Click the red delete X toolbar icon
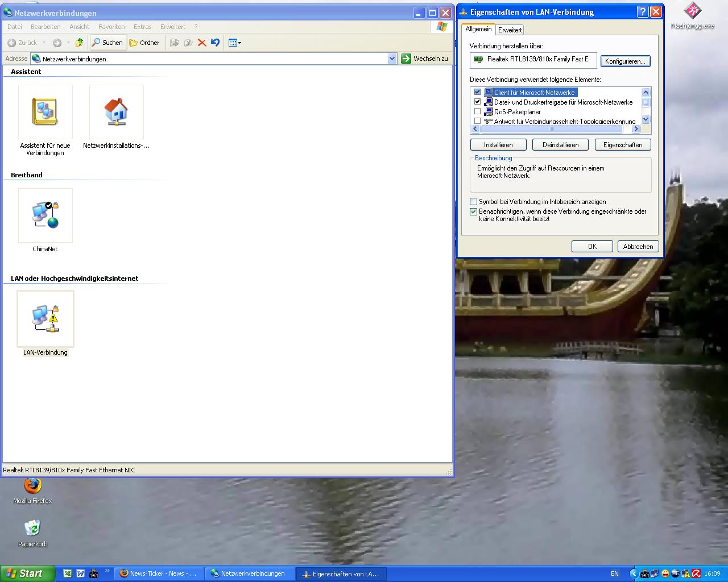 click(x=201, y=43)
